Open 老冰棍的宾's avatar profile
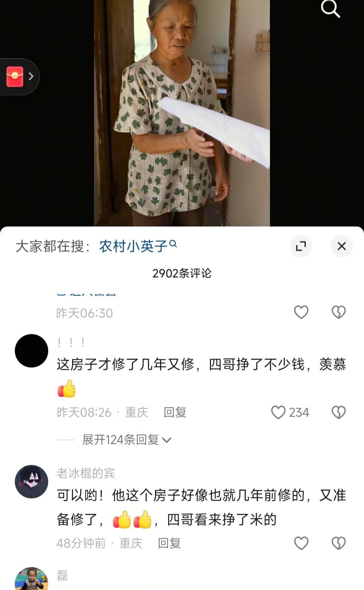Viewport: 364px width, 590px height. coord(32,482)
